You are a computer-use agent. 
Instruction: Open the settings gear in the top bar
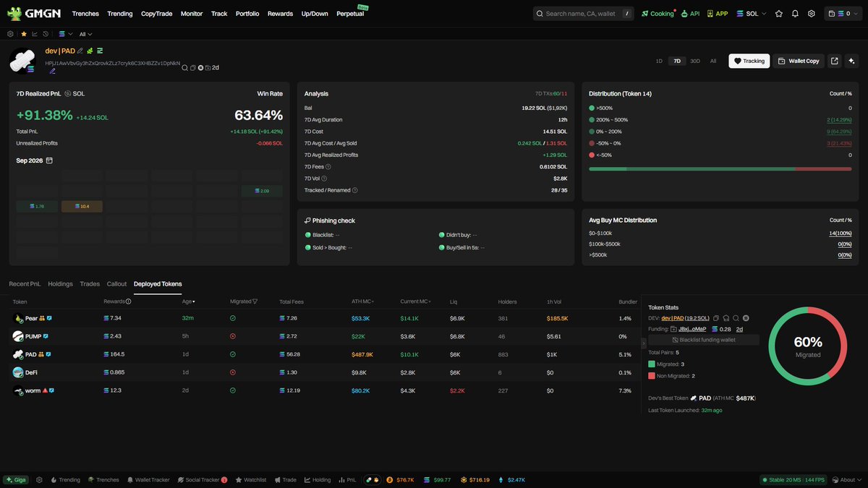pyautogui.click(x=812, y=13)
